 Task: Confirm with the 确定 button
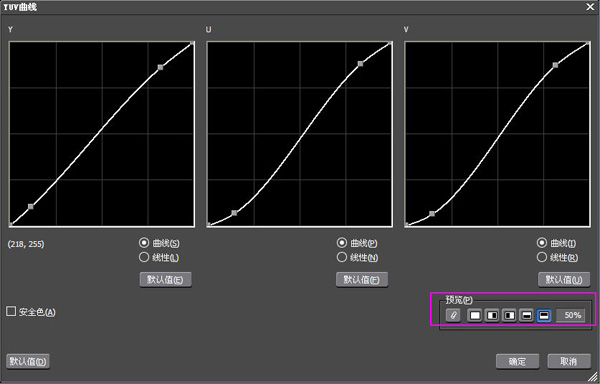(517, 361)
